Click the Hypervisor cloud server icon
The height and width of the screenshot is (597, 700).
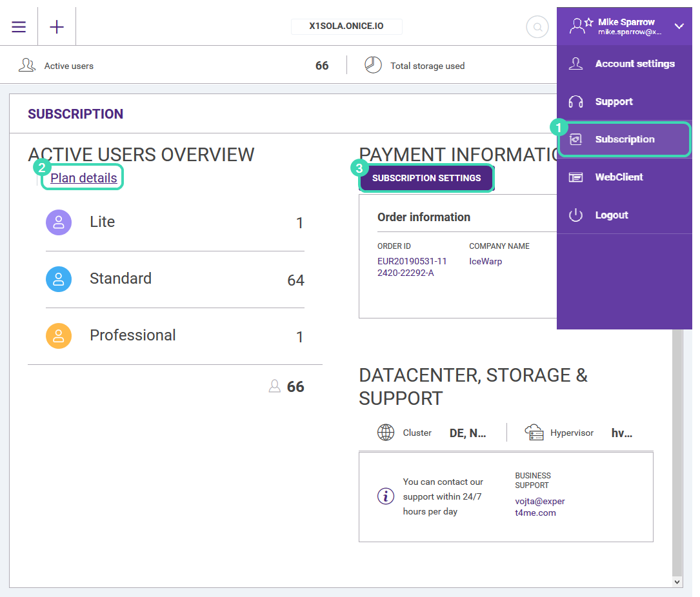point(534,433)
